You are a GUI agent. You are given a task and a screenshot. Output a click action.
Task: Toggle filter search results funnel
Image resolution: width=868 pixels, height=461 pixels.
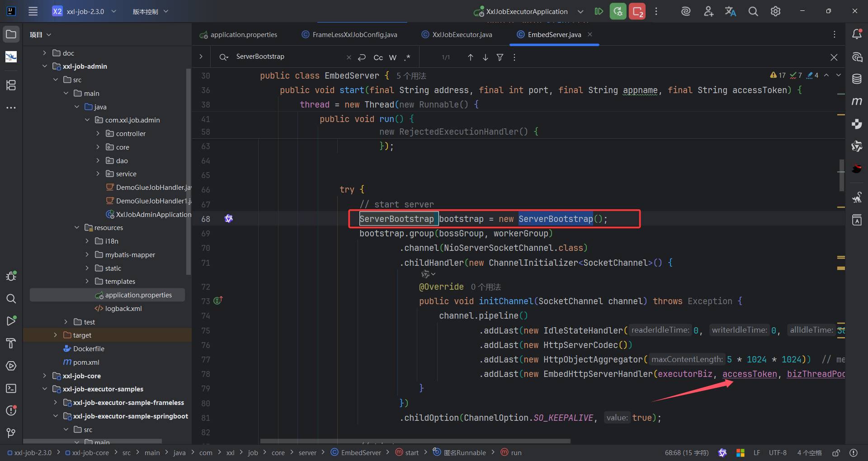(x=500, y=57)
